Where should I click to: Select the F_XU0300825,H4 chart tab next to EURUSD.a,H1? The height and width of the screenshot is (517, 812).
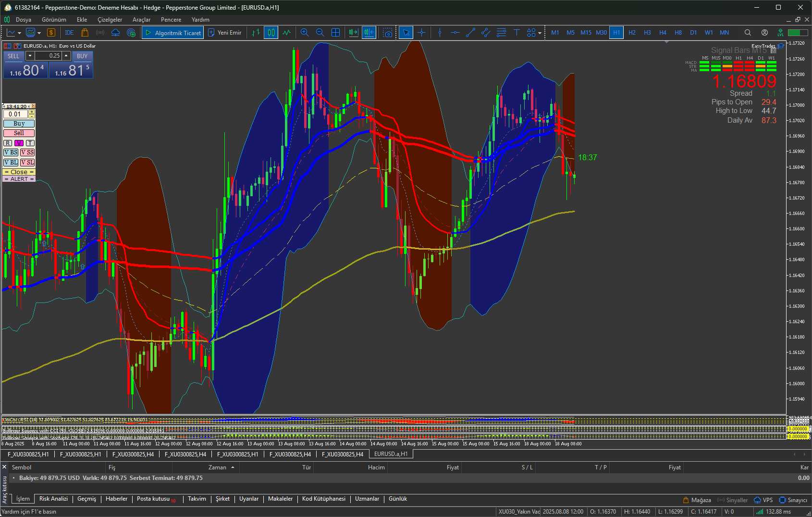[343, 454]
